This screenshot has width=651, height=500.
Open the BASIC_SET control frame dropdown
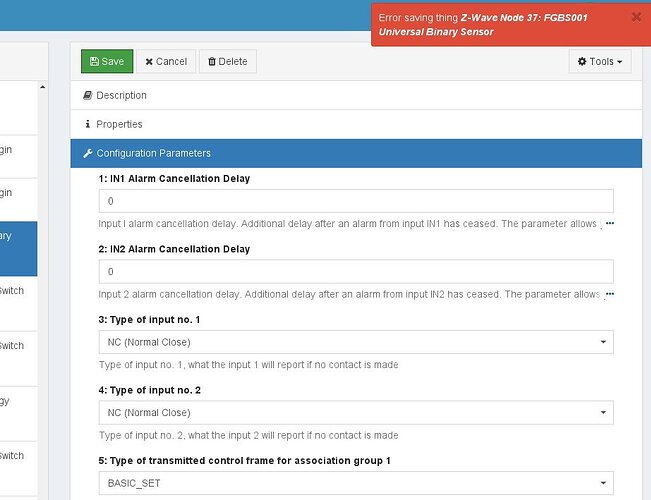pos(355,482)
